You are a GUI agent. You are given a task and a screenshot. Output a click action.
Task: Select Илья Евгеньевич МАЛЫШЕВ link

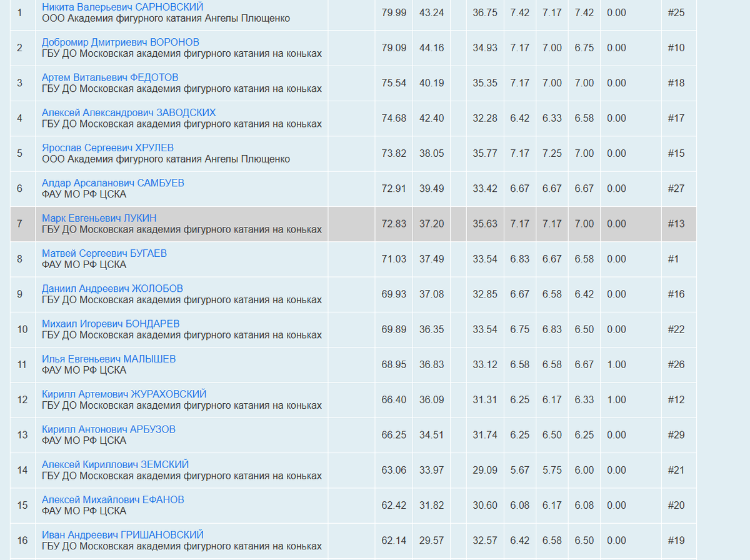tap(109, 359)
